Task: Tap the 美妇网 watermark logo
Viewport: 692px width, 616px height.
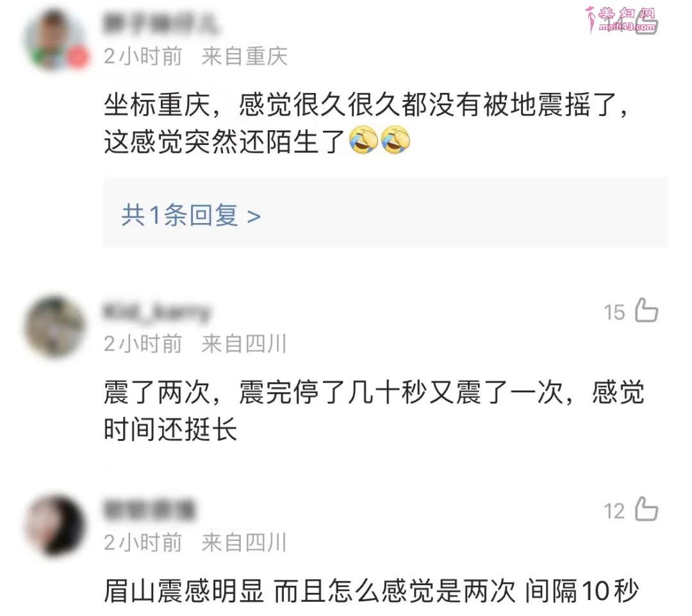Action: pos(621,20)
